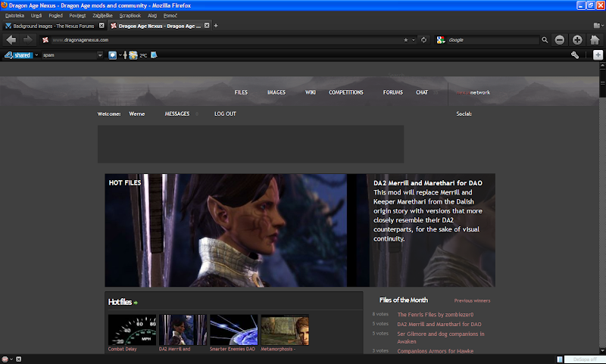The image size is (606, 364).
Task: Open the Alati menu
Action: point(152,15)
